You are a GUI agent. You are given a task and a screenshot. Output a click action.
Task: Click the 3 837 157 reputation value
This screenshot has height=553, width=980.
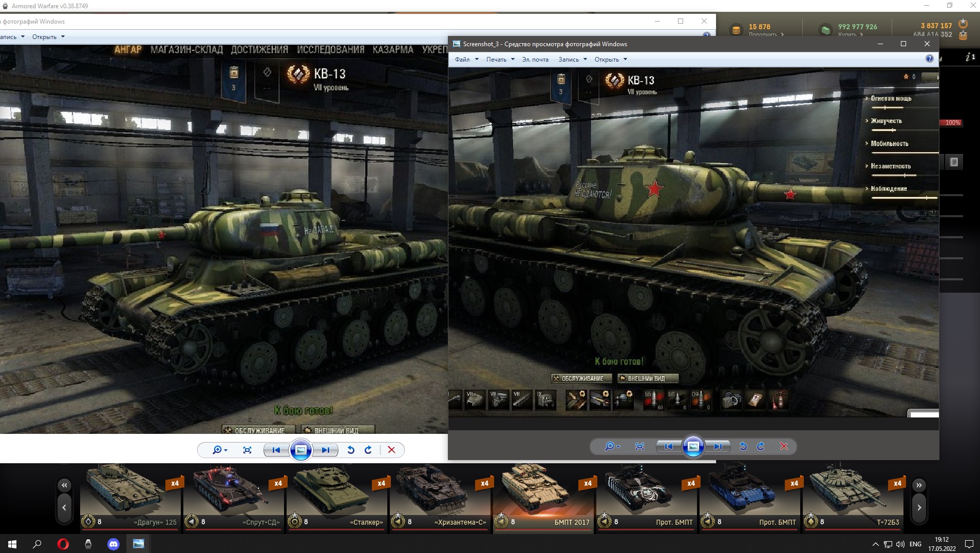coord(936,26)
